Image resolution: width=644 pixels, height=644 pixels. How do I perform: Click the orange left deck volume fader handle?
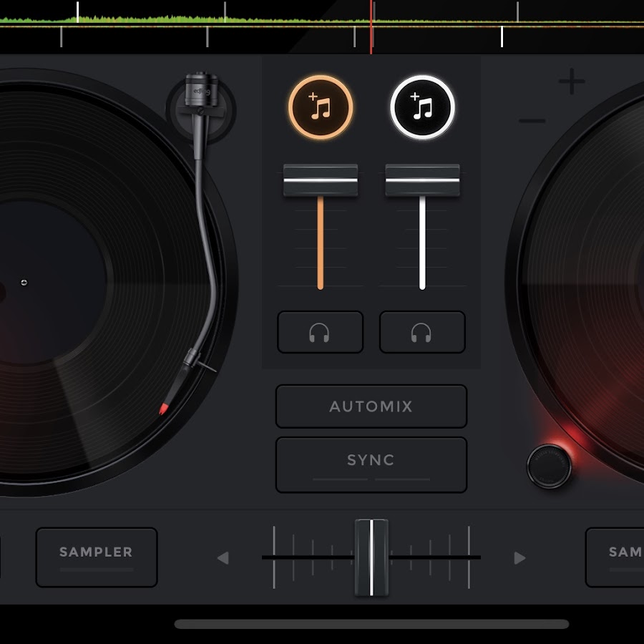(321, 180)
